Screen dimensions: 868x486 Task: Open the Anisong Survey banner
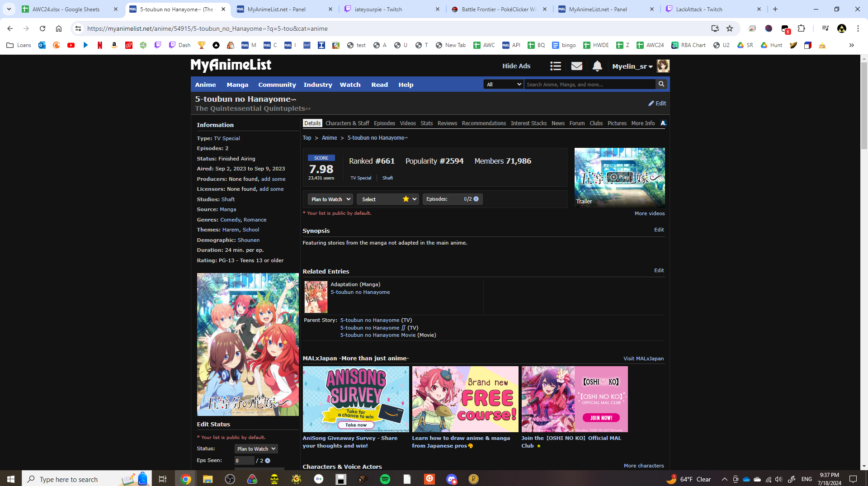coord(356,399)
